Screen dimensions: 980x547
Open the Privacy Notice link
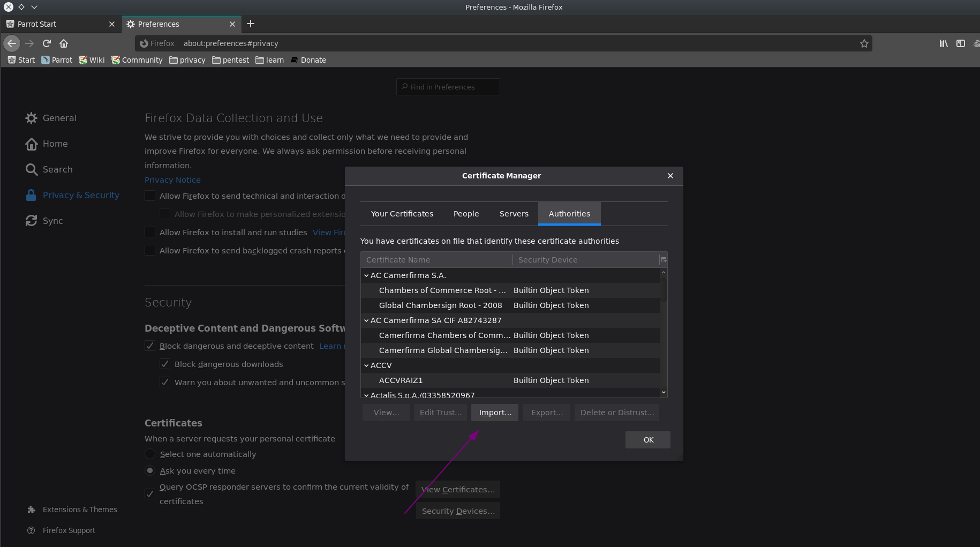(x=172, y=180)
